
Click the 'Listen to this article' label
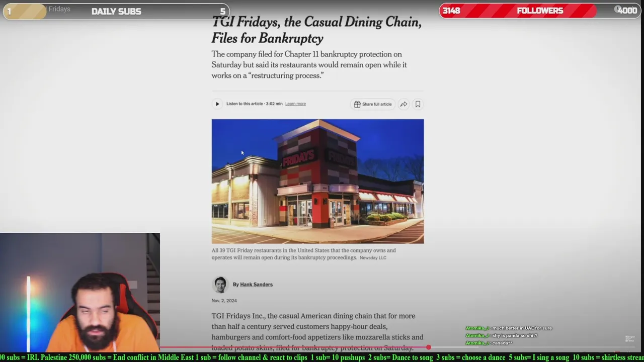[x=245, y=104]
